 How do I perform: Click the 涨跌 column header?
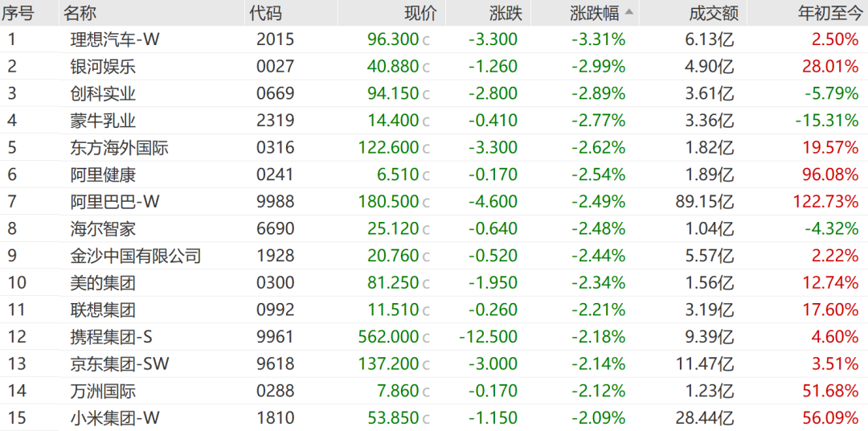coord(506,13)
